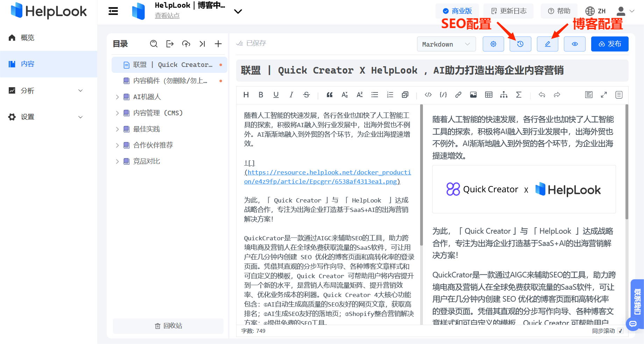Expand the 分析 sidebar menu
The width and height of the screenshot is (644, 344).
click(49, 90)
